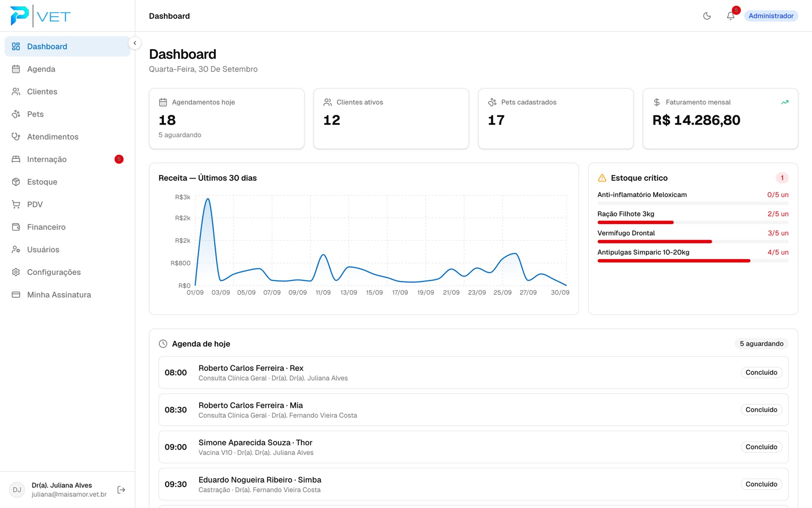Click the Atendimentos stethoscope icon

pos(16,137)
